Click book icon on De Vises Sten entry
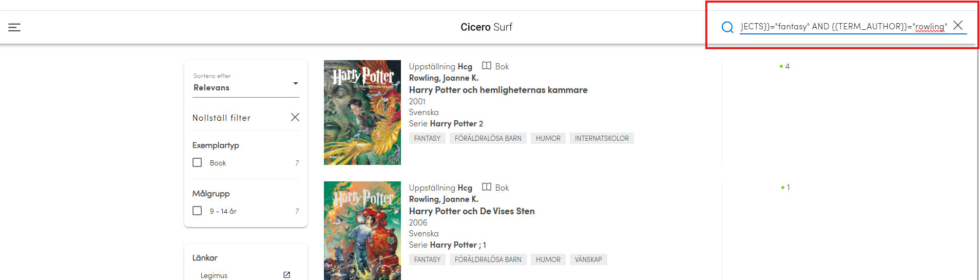 coord(487,187)
